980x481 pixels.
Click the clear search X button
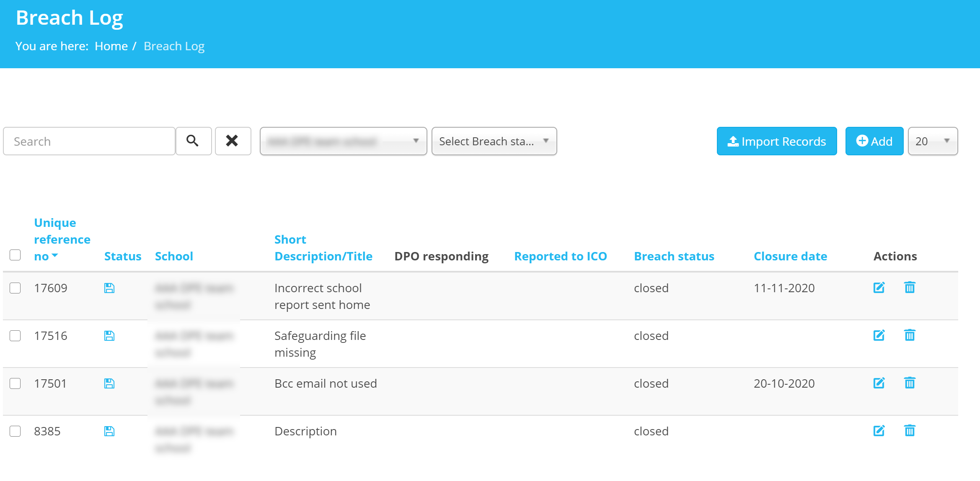tap(232, 141)
